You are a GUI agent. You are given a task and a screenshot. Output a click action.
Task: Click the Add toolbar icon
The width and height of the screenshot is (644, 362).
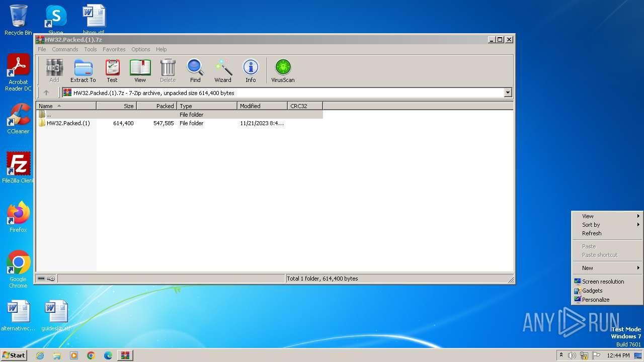point(54,70)
